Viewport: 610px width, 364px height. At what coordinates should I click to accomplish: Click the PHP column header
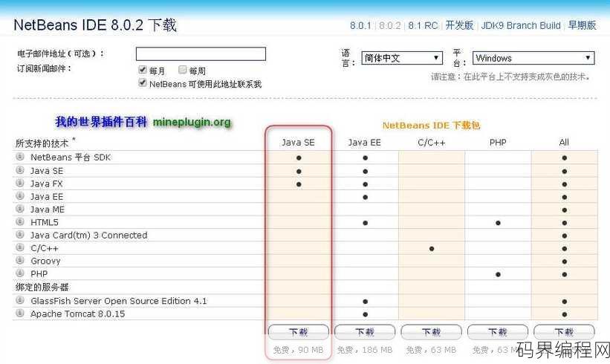pyautogui.click(x=498, y=143)
